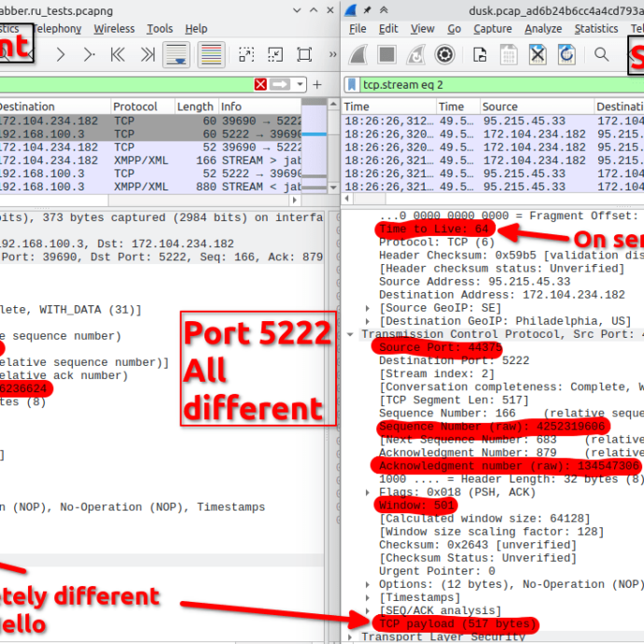Sort by Info column in left window
Image resolution: width=644 pixels, height=644 pixels.
tap(259, 106)
